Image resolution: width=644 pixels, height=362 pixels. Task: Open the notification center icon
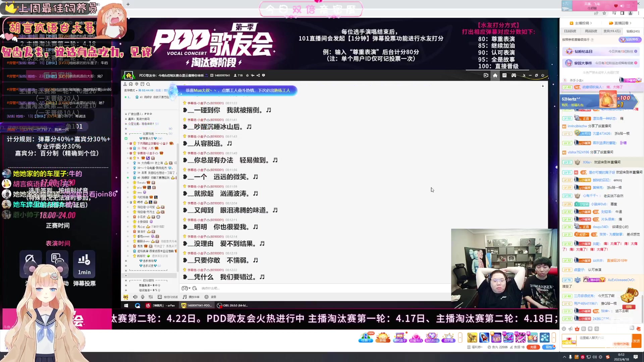(x=636, y=357)
